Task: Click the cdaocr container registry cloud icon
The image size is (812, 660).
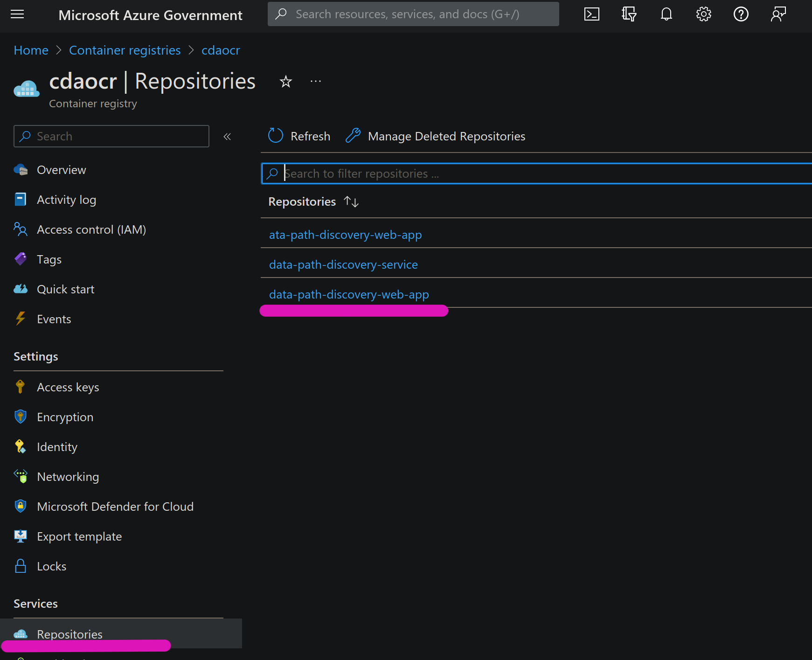Action: tap(27, 88)
